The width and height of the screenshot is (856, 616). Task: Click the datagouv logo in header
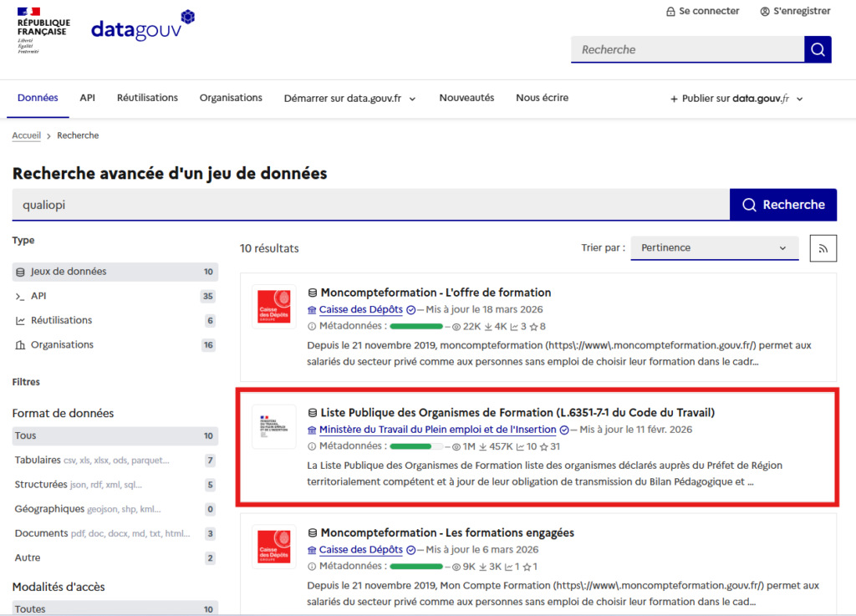tap(142, 28)
